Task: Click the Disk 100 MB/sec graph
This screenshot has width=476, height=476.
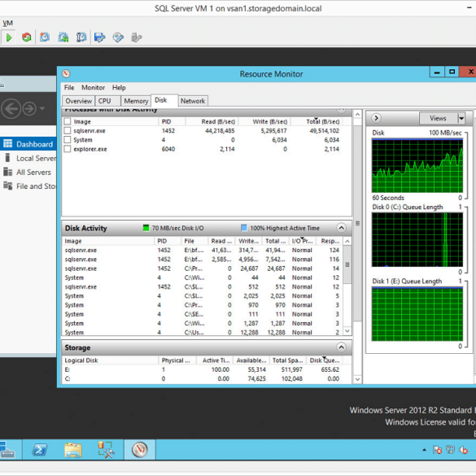Action: 417,166
